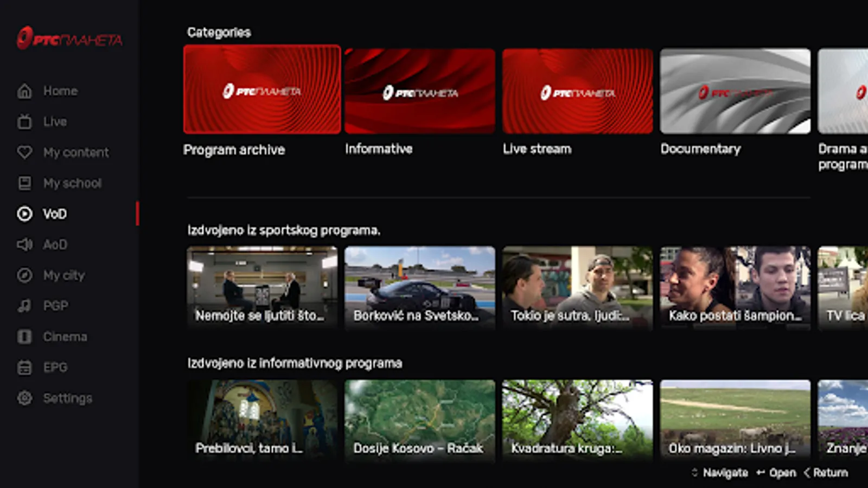Play video 'Prebilovci, tamo i...'
Viewport: 868px width, 488px height.
(262, 421)
